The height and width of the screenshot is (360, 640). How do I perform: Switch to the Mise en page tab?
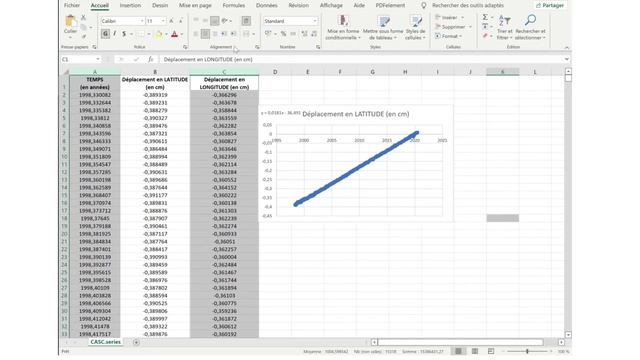pos(195,5)
